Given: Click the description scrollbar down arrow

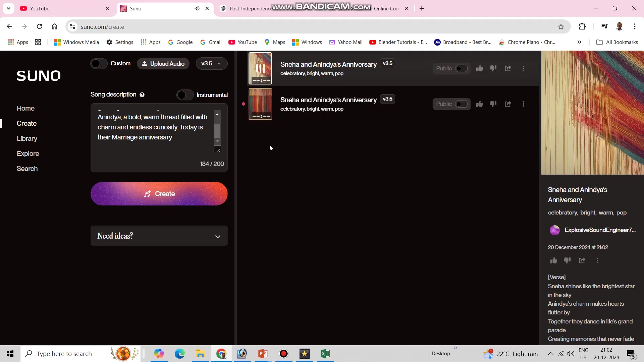Looking at the screenshot, I should (217, 141).
